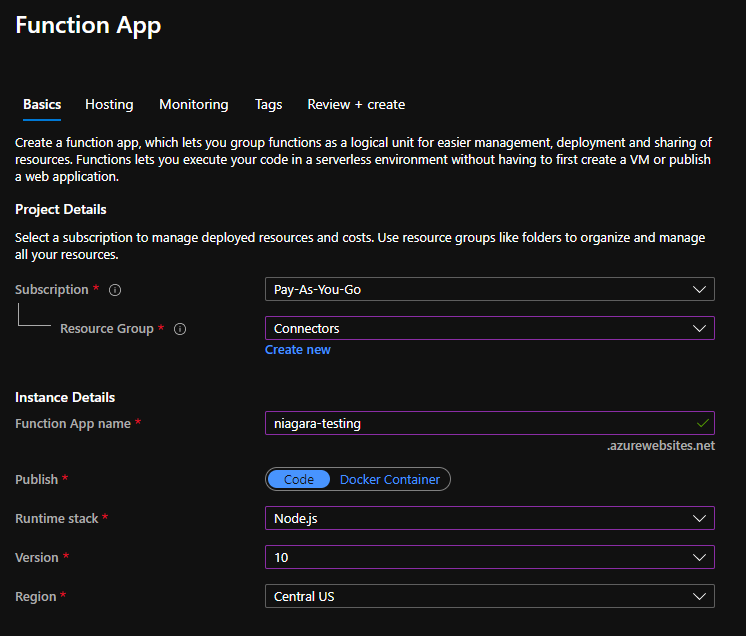Open the Review + create tab

coord(356,105)
